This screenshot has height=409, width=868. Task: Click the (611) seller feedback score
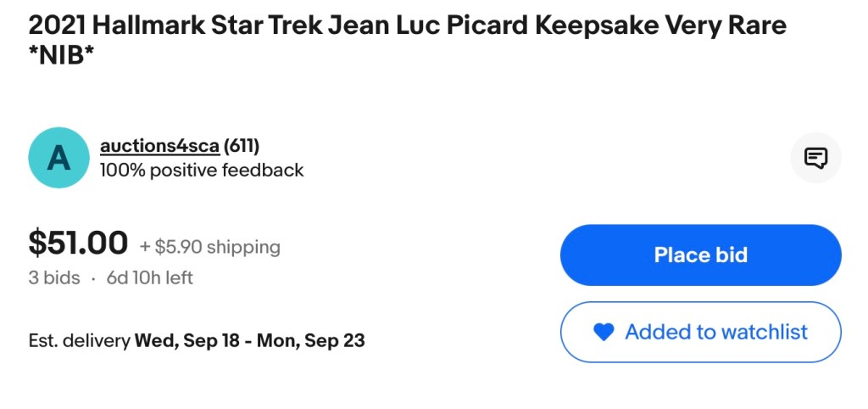242,145
